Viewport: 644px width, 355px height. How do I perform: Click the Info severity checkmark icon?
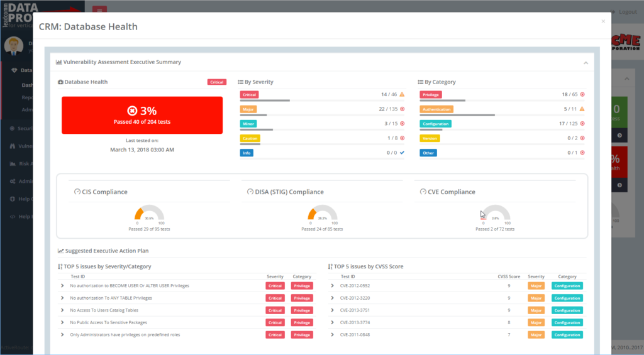(402, 152)
